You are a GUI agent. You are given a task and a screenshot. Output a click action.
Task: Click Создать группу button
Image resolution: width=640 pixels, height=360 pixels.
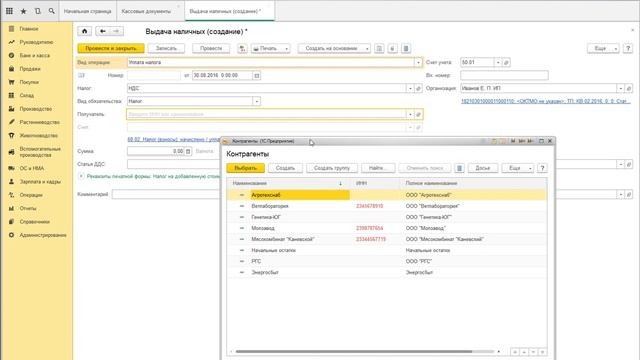click(x=331, y=168)
